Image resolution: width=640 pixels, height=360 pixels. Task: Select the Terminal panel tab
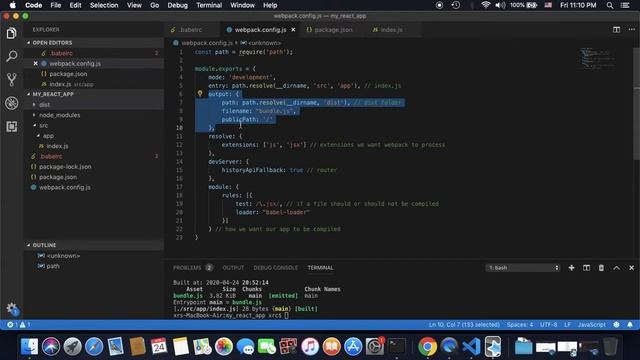[x=320, y=268]
